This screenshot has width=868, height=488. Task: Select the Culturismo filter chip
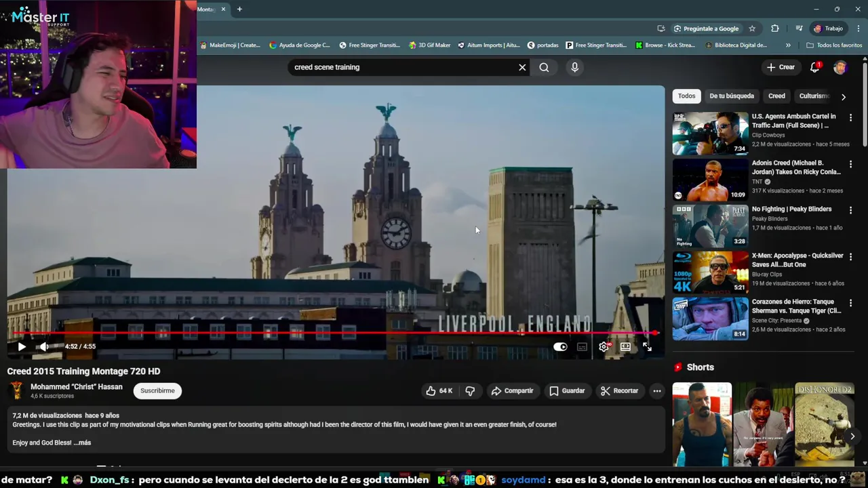pyautogui.click(x=813, y=96)
